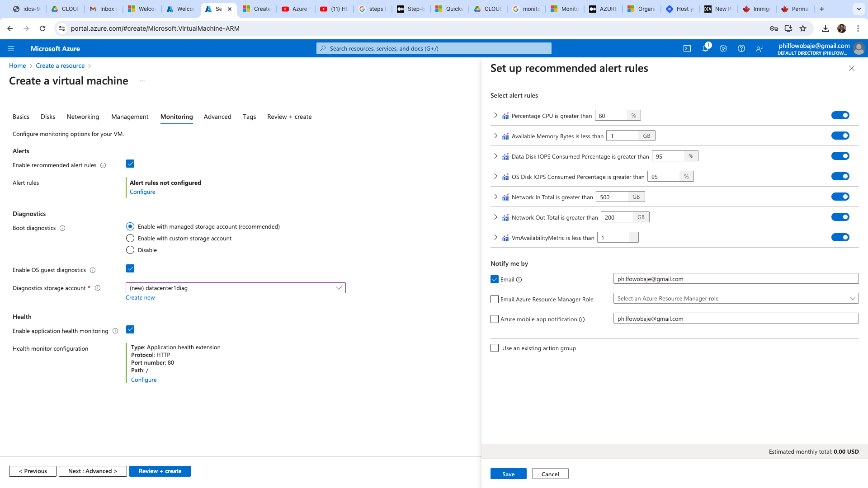Bookmark page with the star icon

tap(803, 28)
